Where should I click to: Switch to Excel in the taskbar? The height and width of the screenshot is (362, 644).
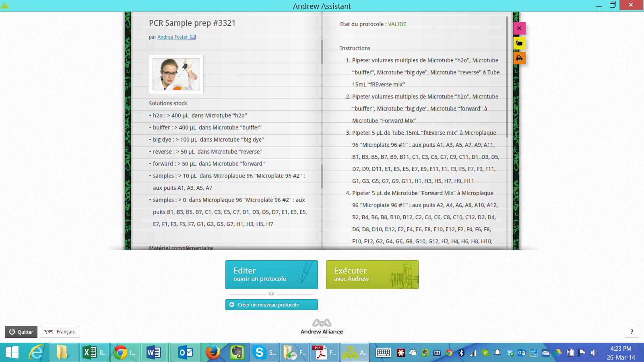tap(95, 353)
